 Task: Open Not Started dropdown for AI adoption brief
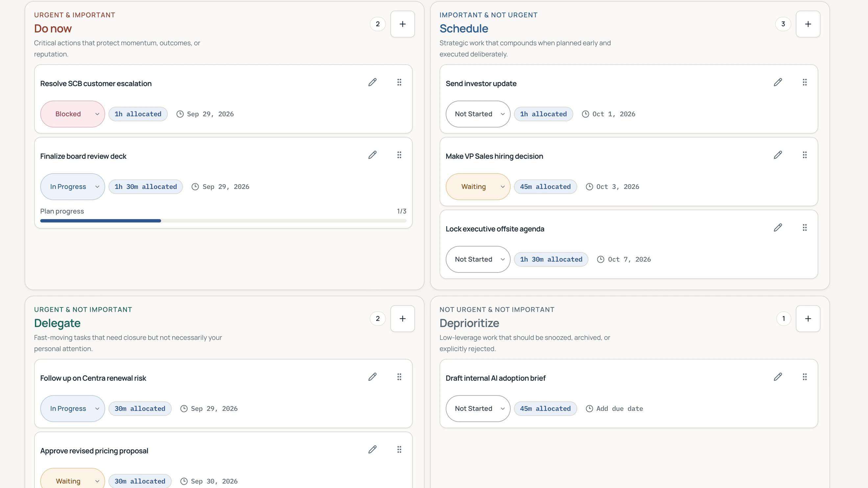478,408
